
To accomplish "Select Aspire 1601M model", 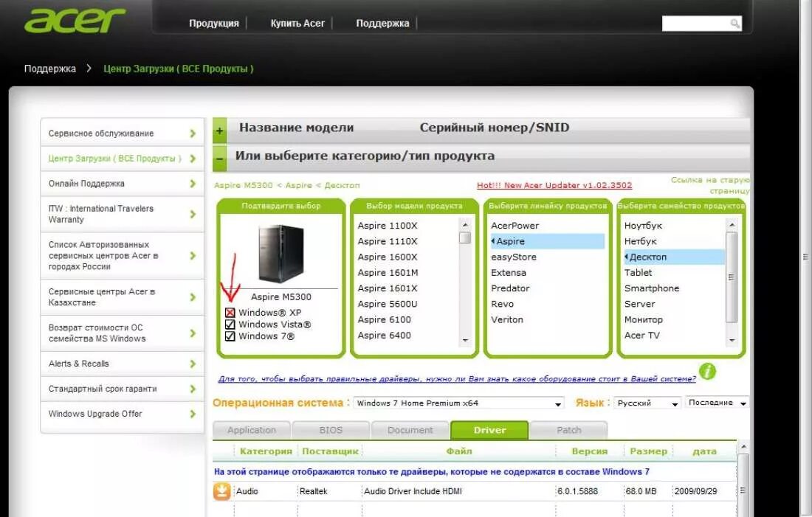I will (x=388, y=273).
